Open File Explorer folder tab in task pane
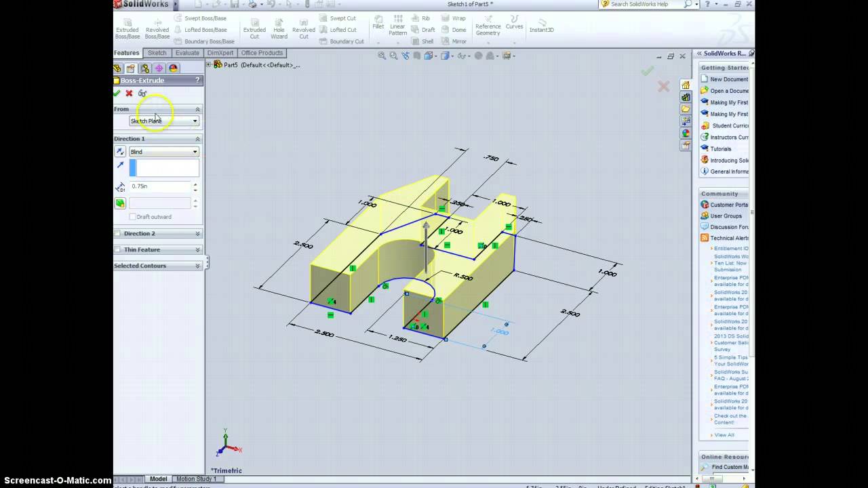Image resolution: width=868 pixels, height=488 pixels. (x=686, y=109)
